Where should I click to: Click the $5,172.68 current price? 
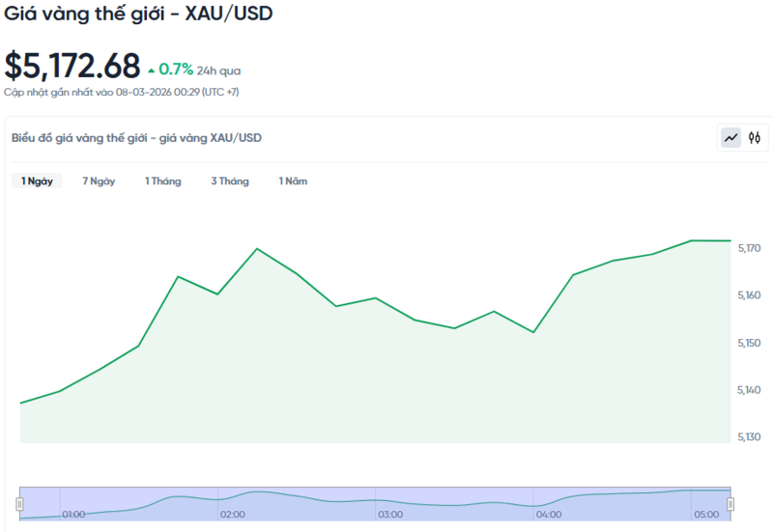tap(72, 66)
